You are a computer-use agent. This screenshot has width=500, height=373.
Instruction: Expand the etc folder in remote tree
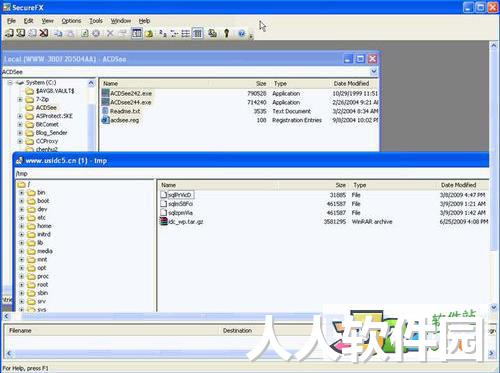[21, 218]
